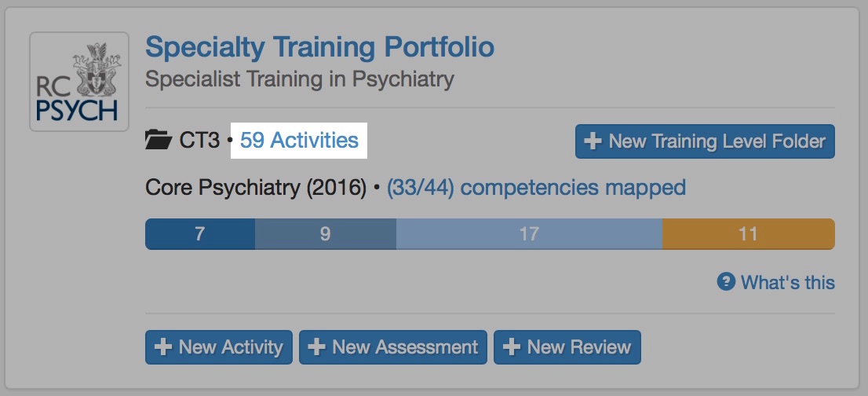Click the CT3 training level label
Screen dimensions: 868x396
pyautogui.click(x=201, y=141)
